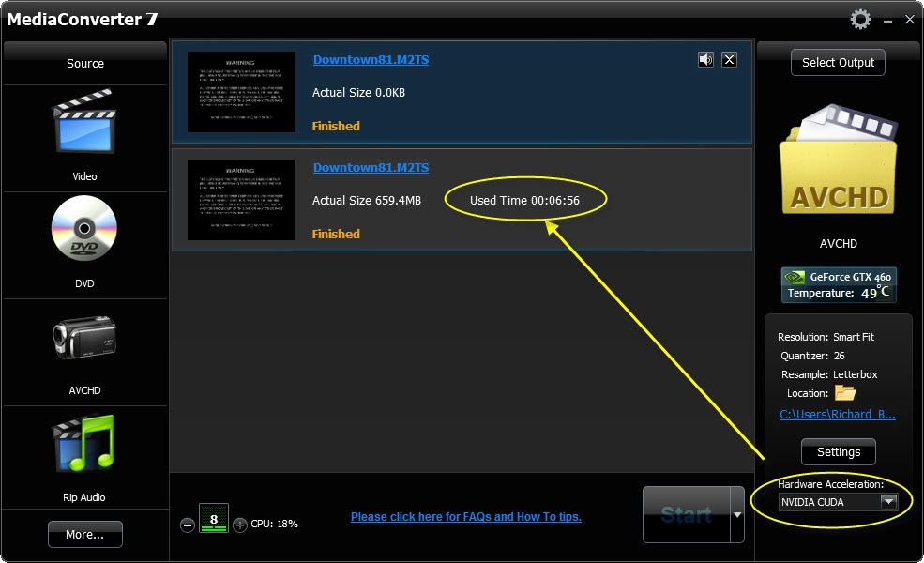Select thumbnail of the first Downtown81.M2TS item
The height and width of the screenshot is (563, 924).
(241, 91)
